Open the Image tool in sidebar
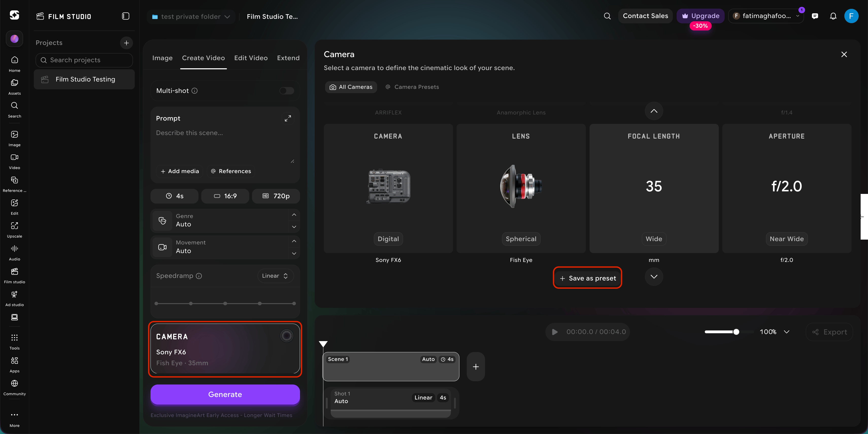Screen dimensions: 868x434 [x=14, y=139]
